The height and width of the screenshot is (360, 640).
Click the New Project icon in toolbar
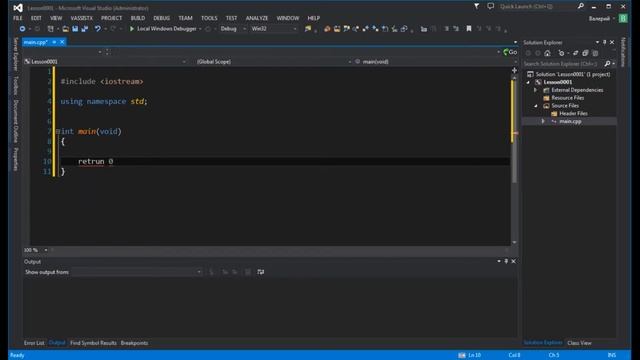51,29
